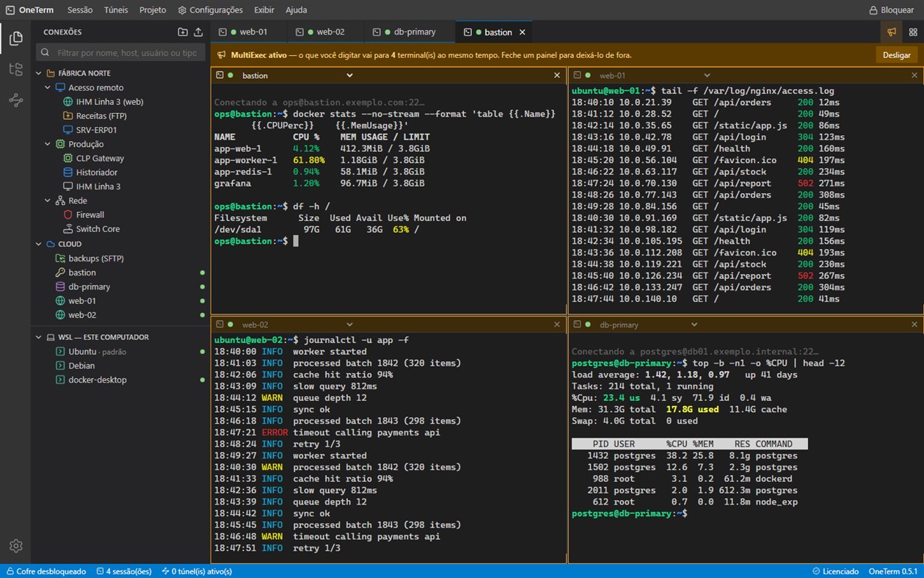The width and height of the screenshot is (924, 578).
Task: Switch to the db-primary tab
Action: point(410,32)
